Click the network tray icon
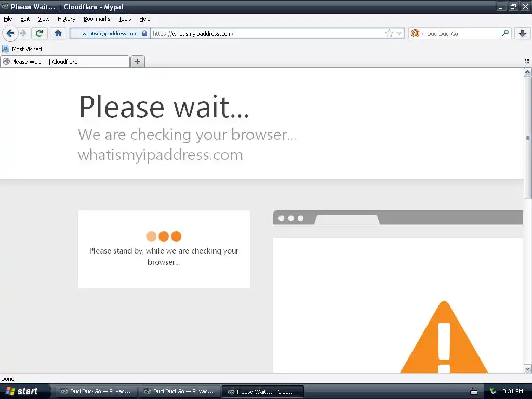 pos(493,391)
